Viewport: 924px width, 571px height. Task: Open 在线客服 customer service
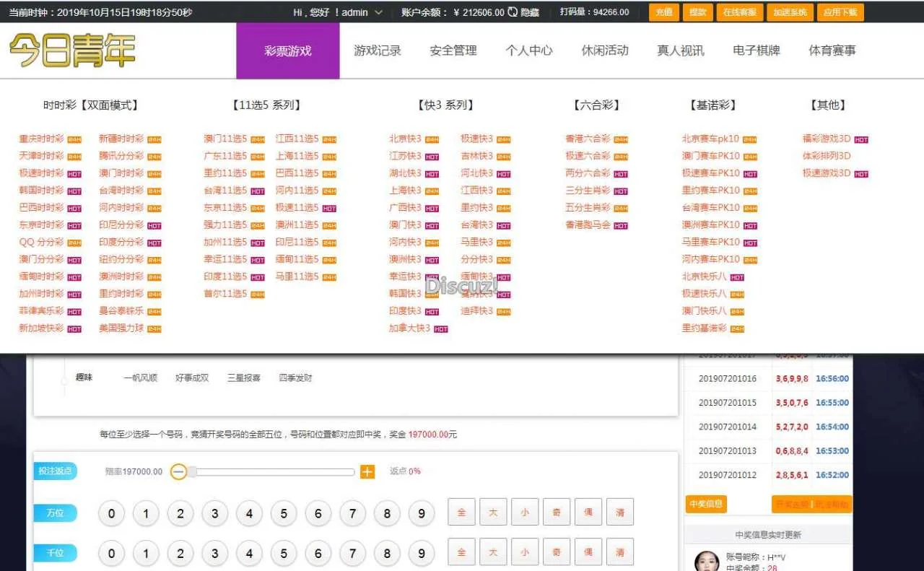(739, 12)
